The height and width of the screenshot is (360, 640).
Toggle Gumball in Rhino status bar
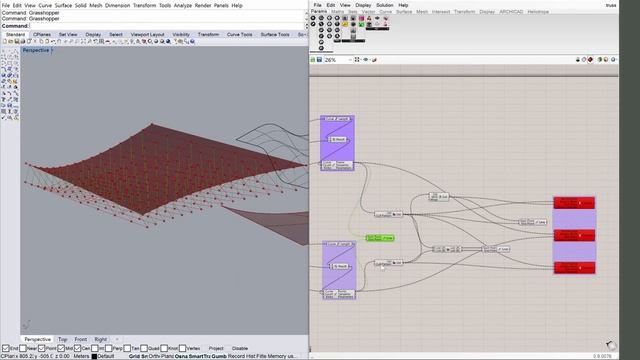[219, 356]
